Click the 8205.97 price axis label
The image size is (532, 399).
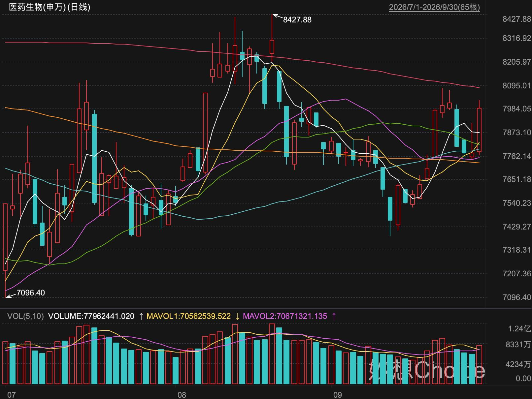click(x=517, y=62)
